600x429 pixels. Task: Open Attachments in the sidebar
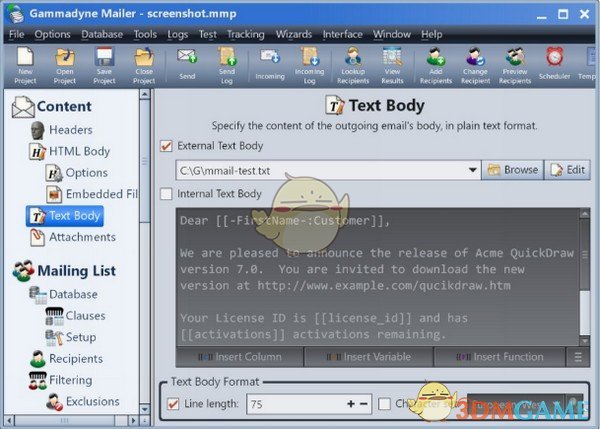(x=73, y=237)
